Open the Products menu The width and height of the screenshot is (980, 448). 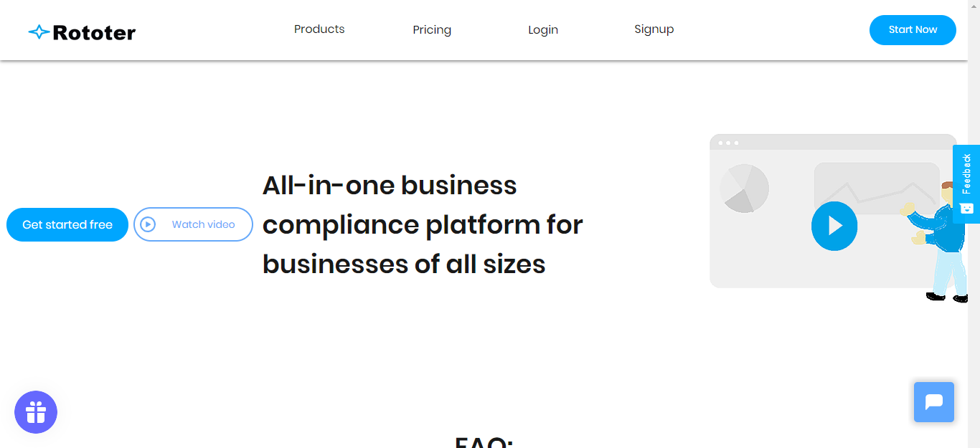click(319, 29)
